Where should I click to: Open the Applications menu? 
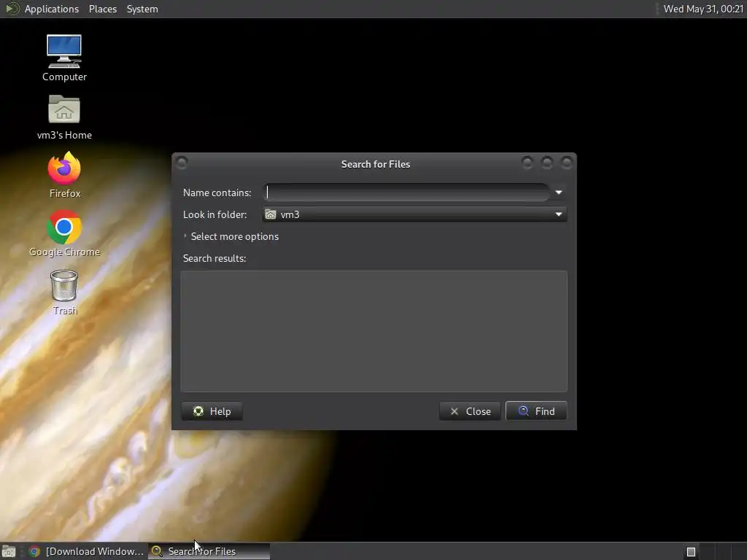pos(52,9)
